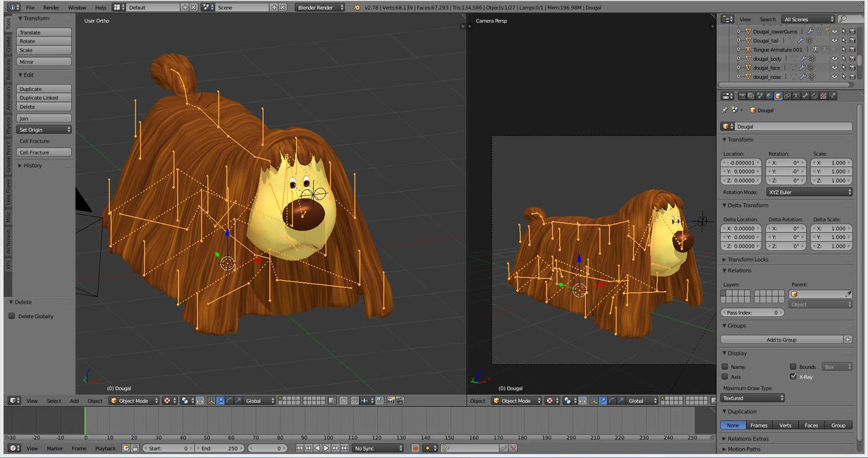Open the Playback menu in timeline
This screenshot has height=458, width=868.
(105, 448)
